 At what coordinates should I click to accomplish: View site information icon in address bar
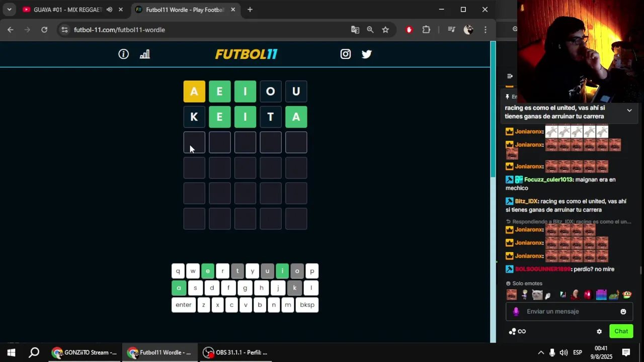point(64,30)
